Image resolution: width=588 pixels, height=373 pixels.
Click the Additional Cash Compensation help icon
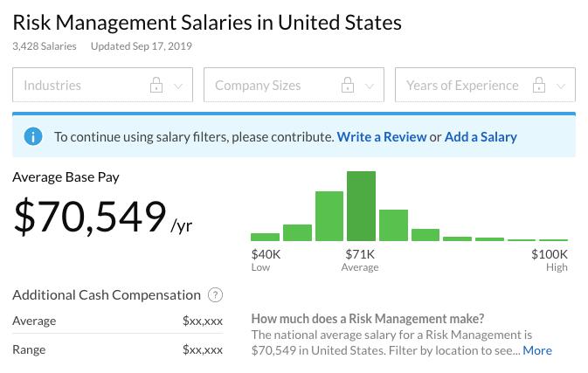click(216, 295)
